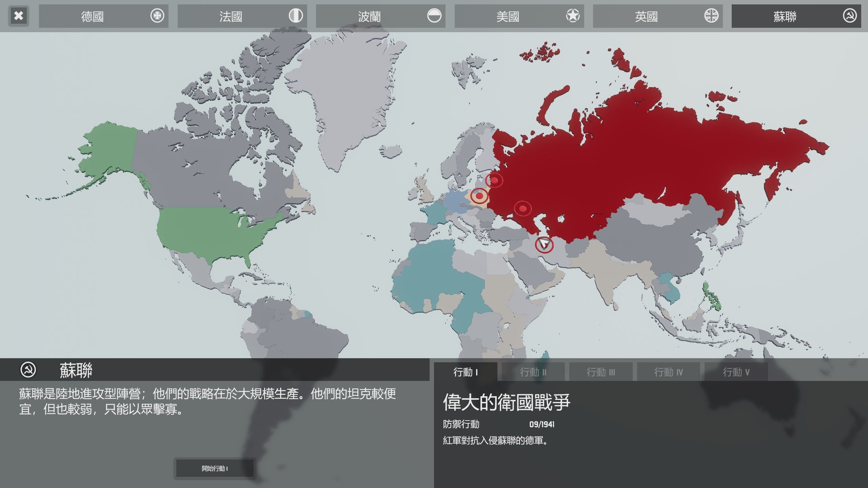Screen dimensions: 868x488
Task: Select the 德國 faction label
Action: click(92, 16)
